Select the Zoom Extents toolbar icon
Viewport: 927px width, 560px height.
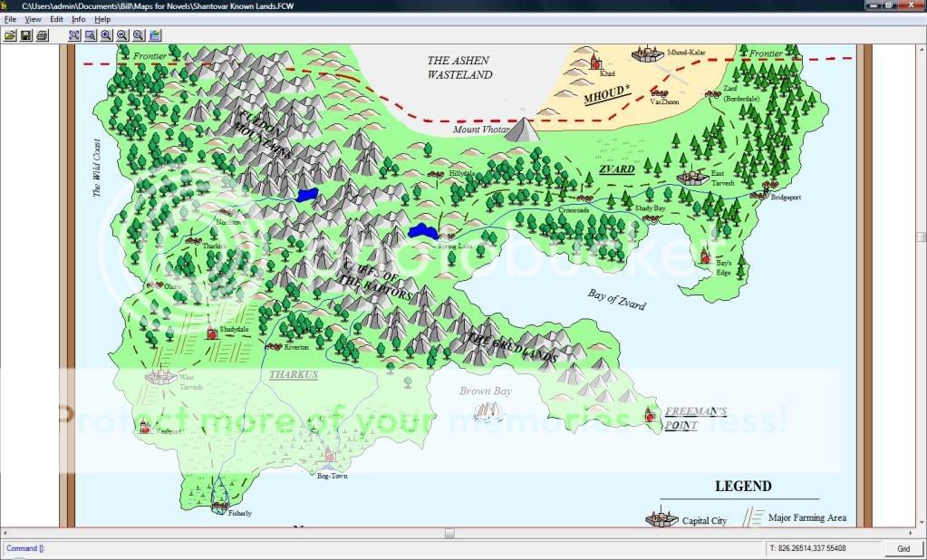pos(74,35)
